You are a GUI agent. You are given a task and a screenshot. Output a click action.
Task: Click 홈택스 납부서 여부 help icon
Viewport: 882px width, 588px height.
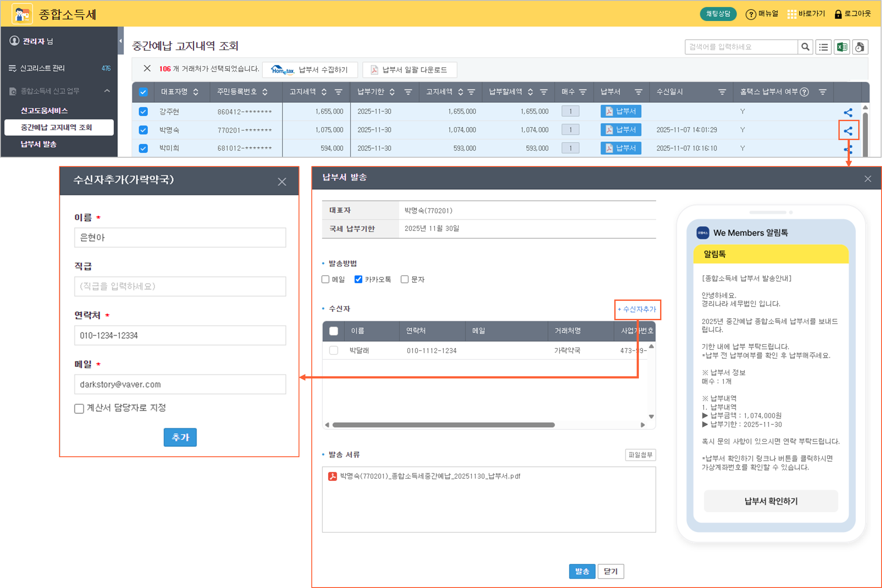pyautogui.click(x=804, y=92)
